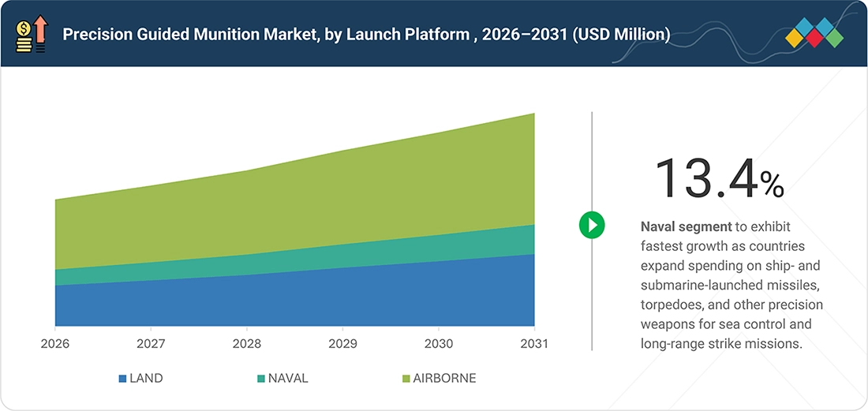Click the AIRBORNE legend label
The image size is (868, 411).
[444, 379]
